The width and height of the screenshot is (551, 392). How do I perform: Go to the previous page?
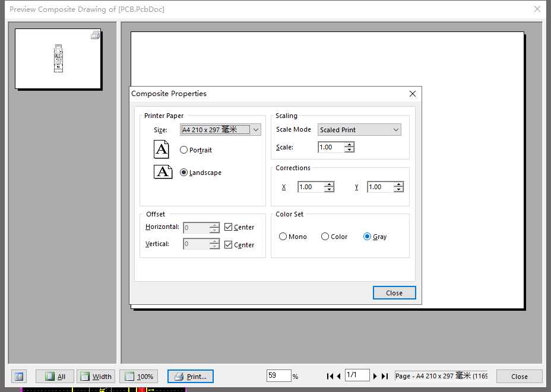pos(339,376)
